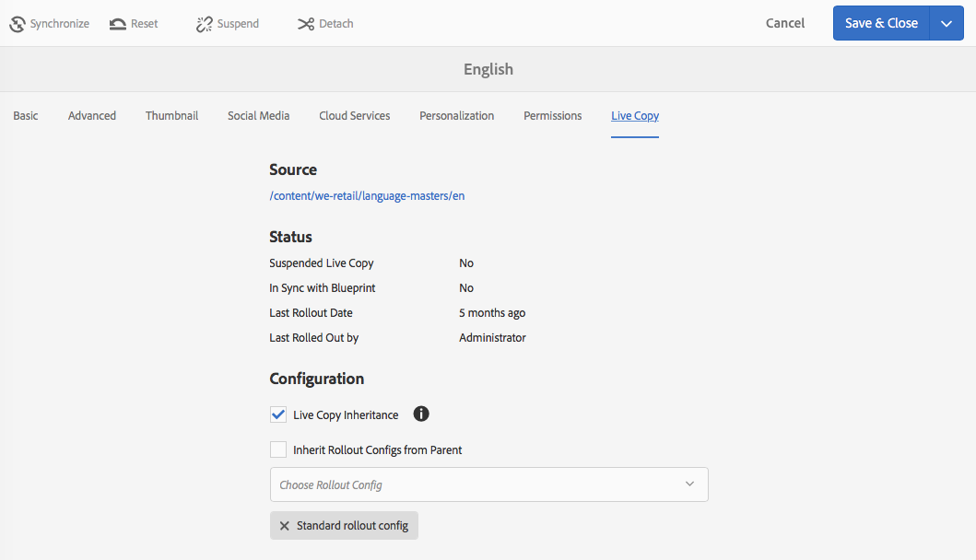Click the Detach scissors icon

tap(306, 24)
